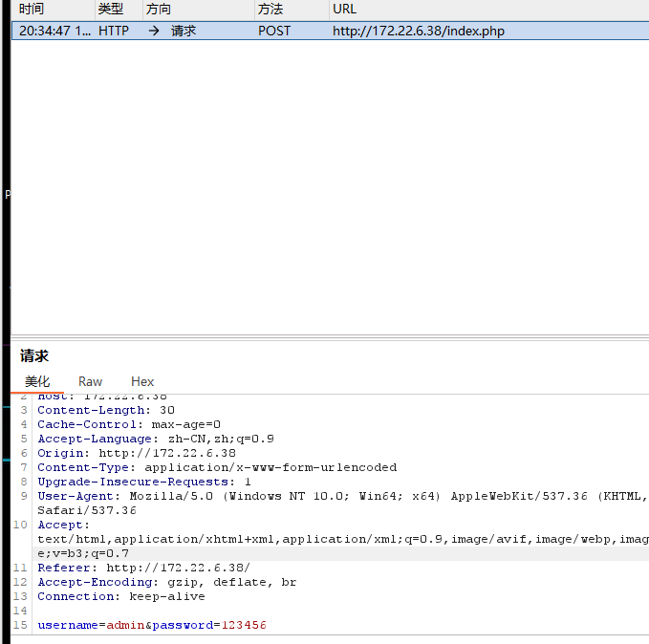The image size is (649, 644).
Task: Click the Content-Length: 30 header line
Action: point(106,410)
